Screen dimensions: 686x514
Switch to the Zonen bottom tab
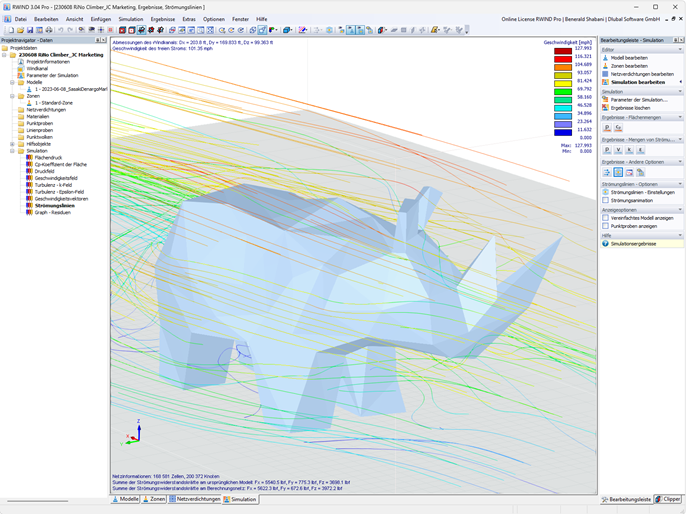154,499
